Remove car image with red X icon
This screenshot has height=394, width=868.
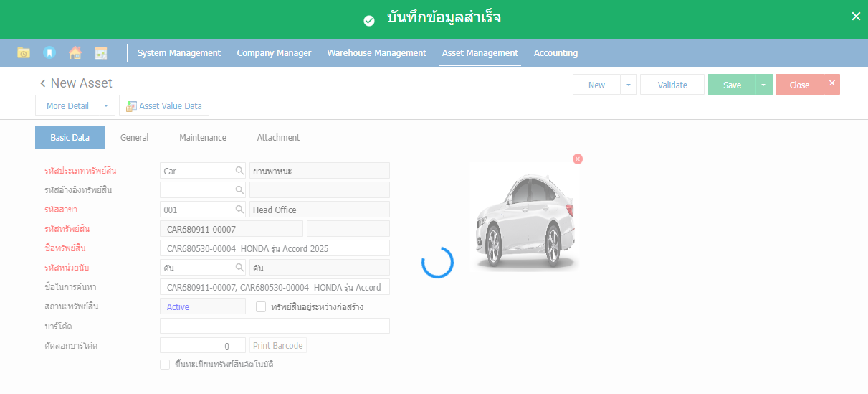[x=578, y=159]
